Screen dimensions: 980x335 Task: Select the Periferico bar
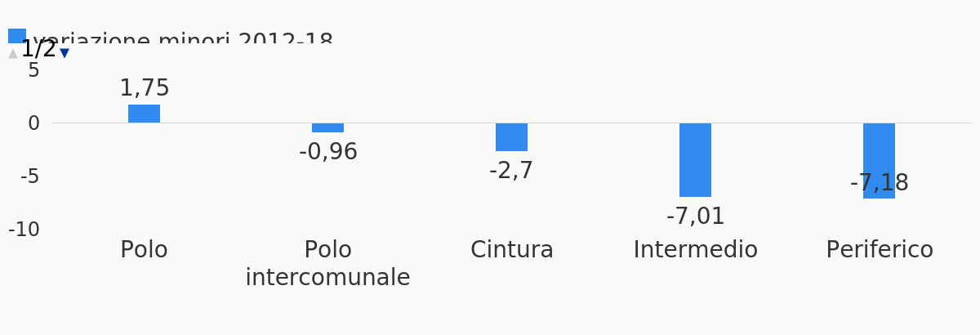(879, 161)
